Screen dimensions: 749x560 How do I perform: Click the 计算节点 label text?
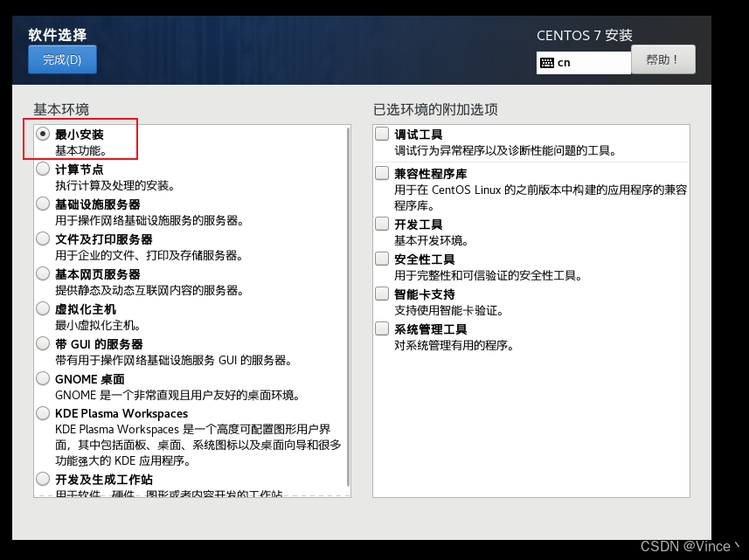(80, 169)
